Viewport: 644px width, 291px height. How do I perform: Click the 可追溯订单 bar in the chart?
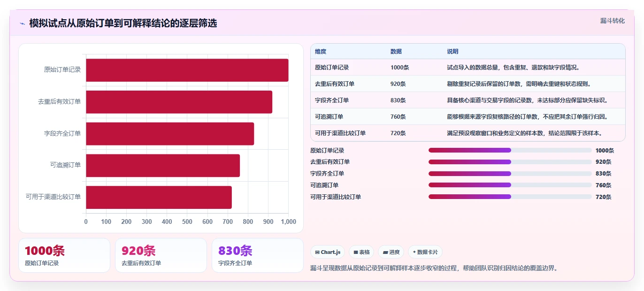[x=163, y=165]
